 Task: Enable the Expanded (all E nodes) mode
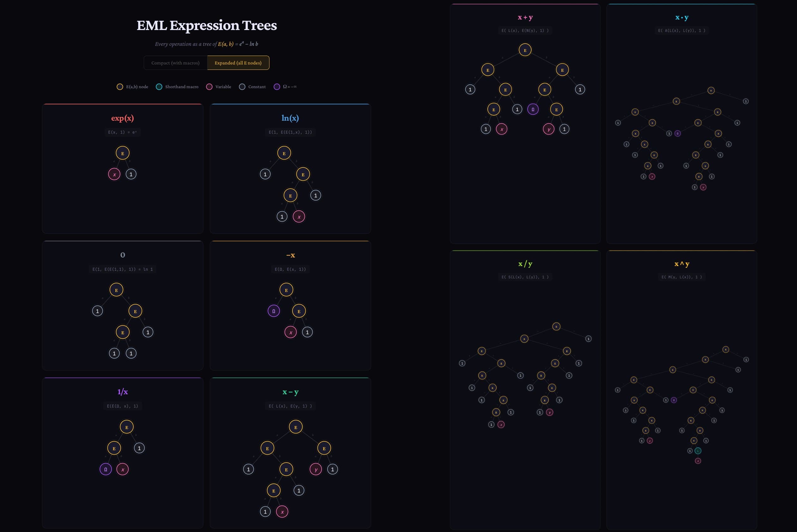click(238, 63)
